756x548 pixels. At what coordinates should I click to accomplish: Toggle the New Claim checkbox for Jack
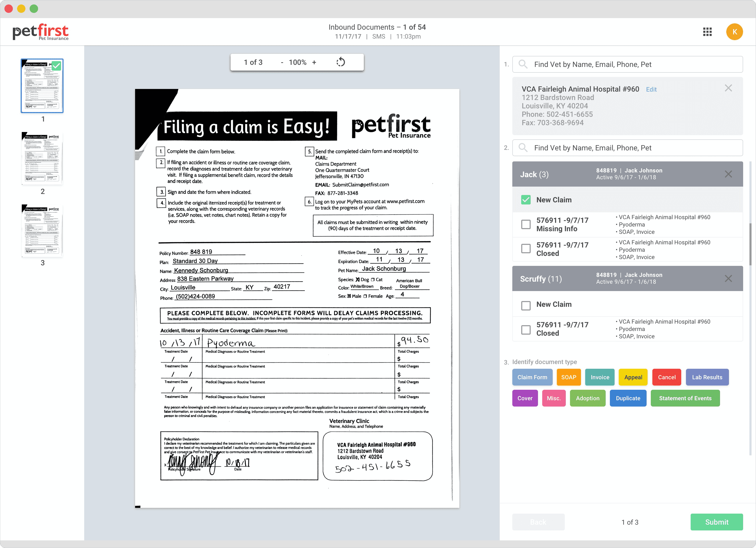coord(525,200)
